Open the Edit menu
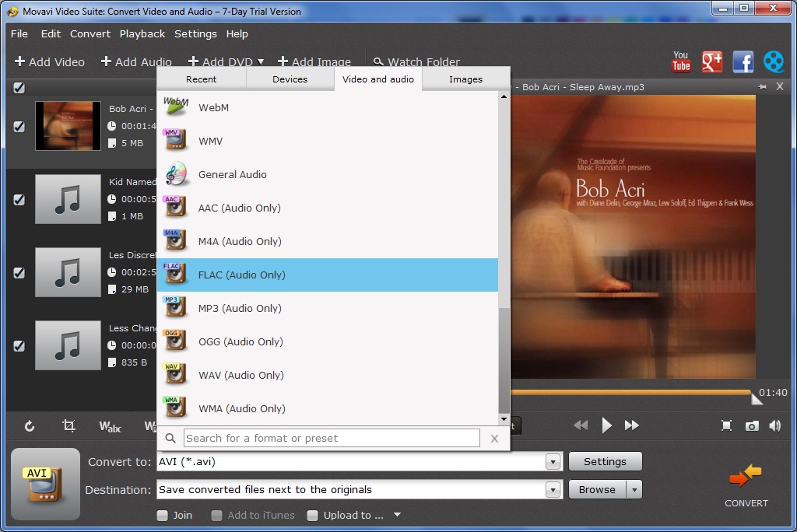 point(51,34)
